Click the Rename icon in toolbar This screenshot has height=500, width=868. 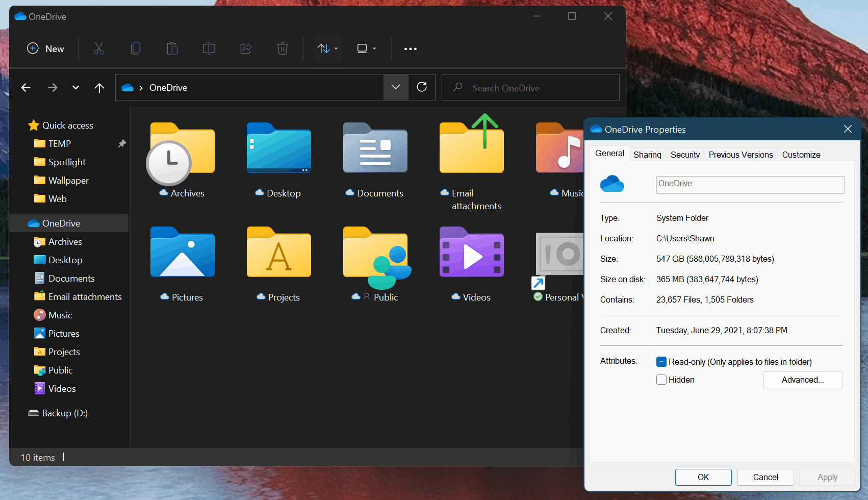coord(209,48)
